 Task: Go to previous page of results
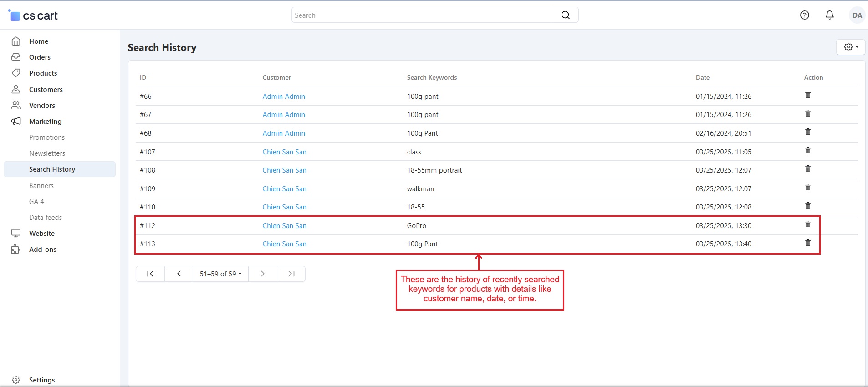[x=179, y=274]
